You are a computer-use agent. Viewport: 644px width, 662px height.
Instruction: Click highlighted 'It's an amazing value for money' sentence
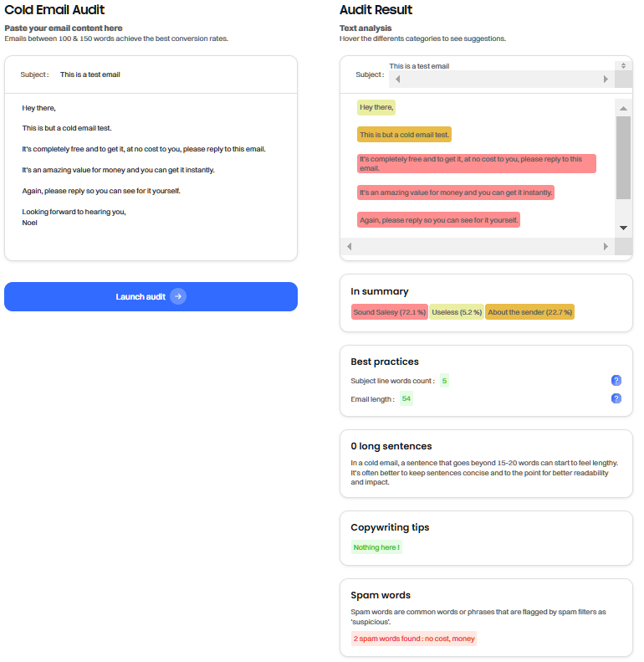[x=456, y=192]
